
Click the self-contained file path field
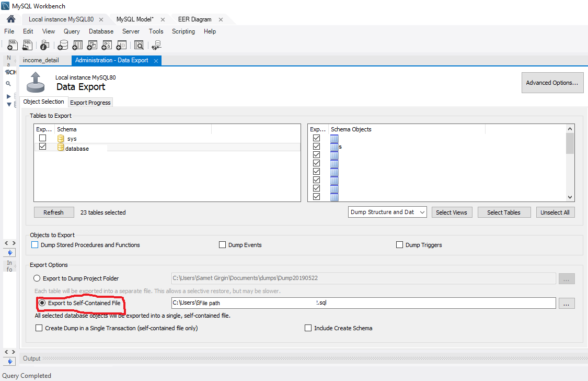pyautogui.click(x=363, y=303)
